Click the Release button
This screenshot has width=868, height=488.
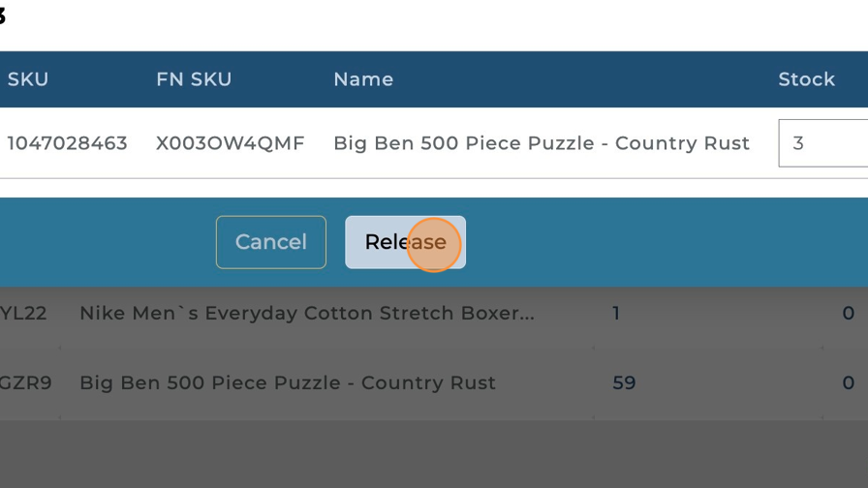(405, 242)
